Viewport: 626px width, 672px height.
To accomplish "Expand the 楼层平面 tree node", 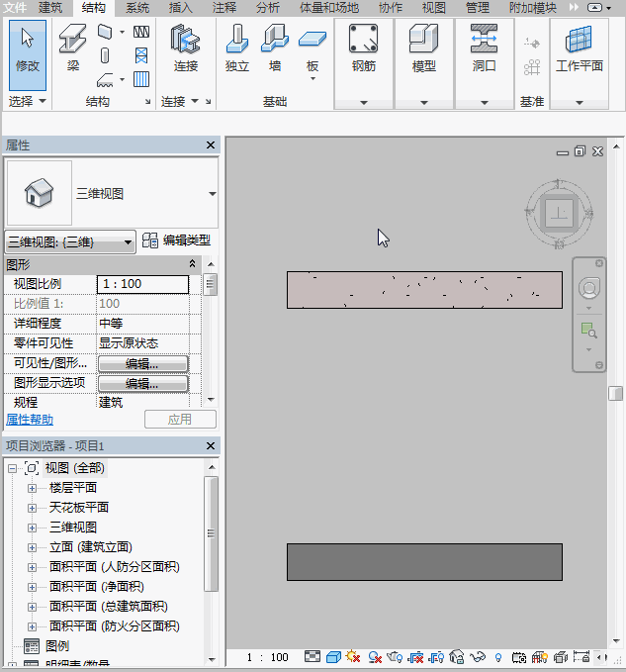I will pos(32,488).
